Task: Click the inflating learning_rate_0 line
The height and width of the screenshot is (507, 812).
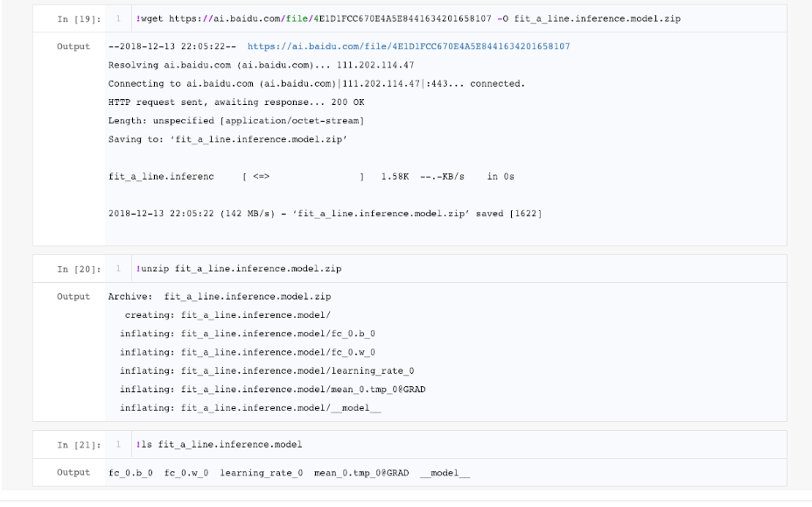Action: [x=267, y=371]
